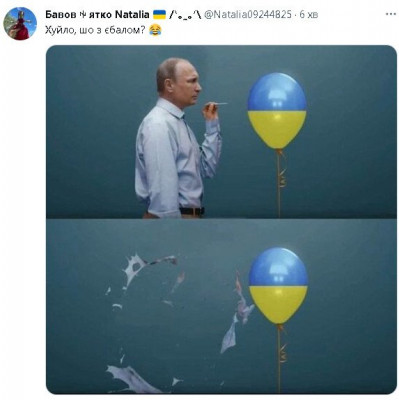Click the round profile avatar picture
The width and height of the screenshot is (399, 400).
[20, 23]
